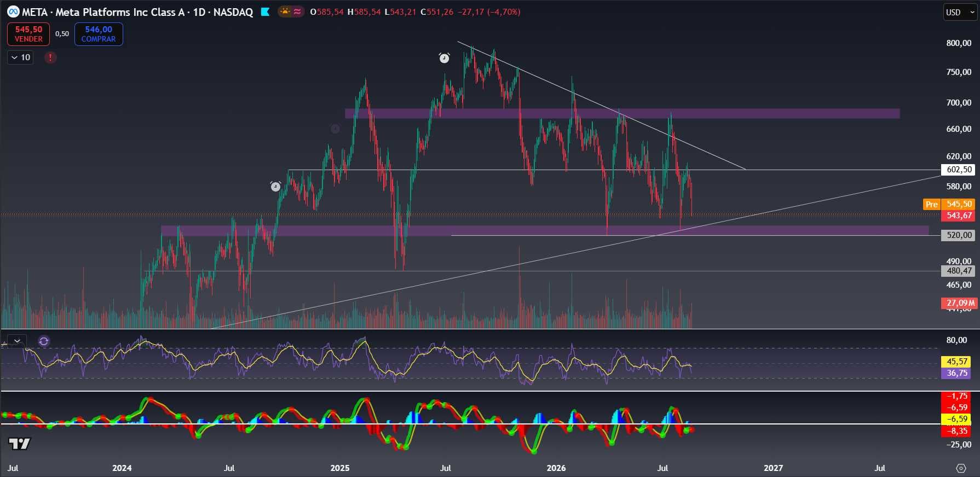The height and width of the screenshot is (477, 980).
Task: Click the 700,00 price axis label
Action: pyautogui.click(x=959, y=103)
